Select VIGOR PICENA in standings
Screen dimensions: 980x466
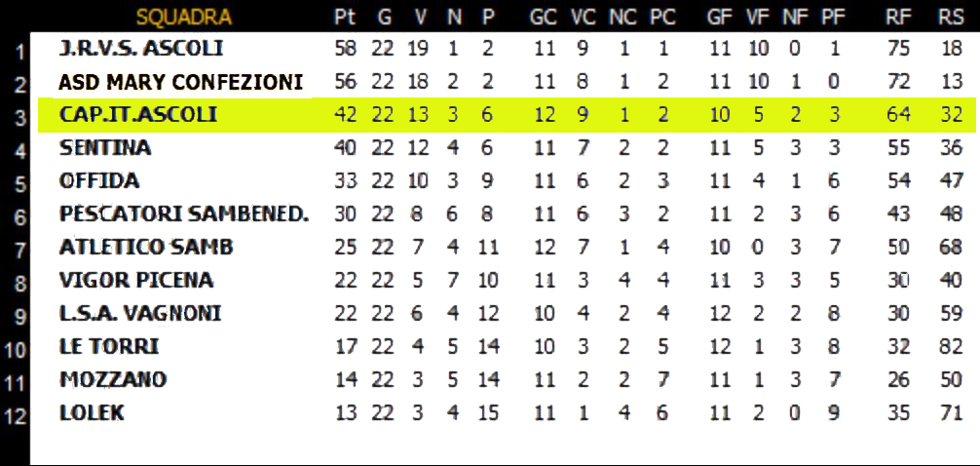[x=135, y=280]
